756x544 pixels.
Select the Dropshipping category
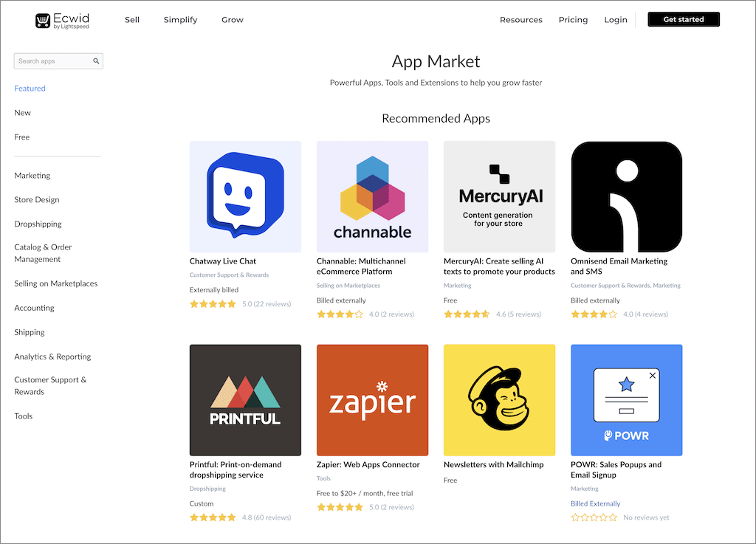[x=38, y=224]
